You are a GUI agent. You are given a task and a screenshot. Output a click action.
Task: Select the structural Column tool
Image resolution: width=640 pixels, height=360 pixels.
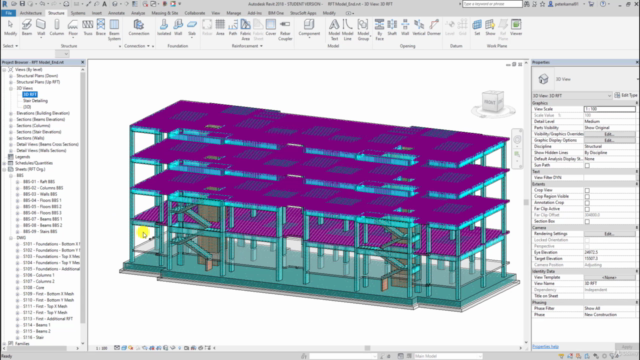coord(57,27)
